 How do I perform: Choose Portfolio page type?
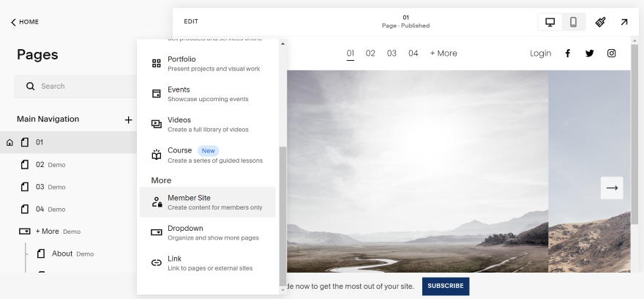click(207, 64)
